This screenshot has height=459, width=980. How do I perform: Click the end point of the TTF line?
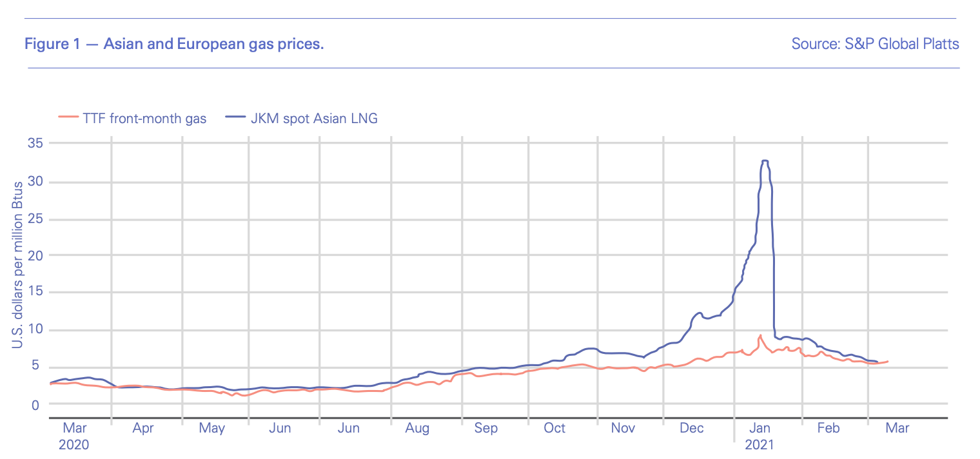888,361
